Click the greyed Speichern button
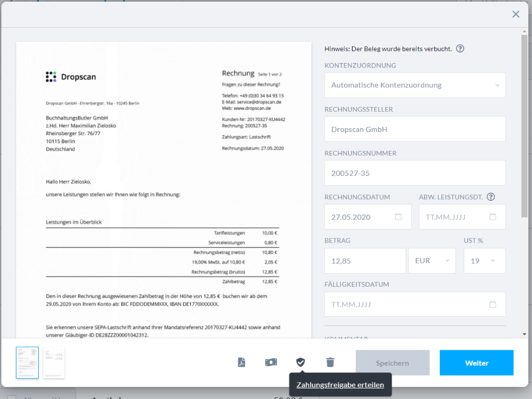This screenshot has height=399, width=532. (x=392, y=363)
